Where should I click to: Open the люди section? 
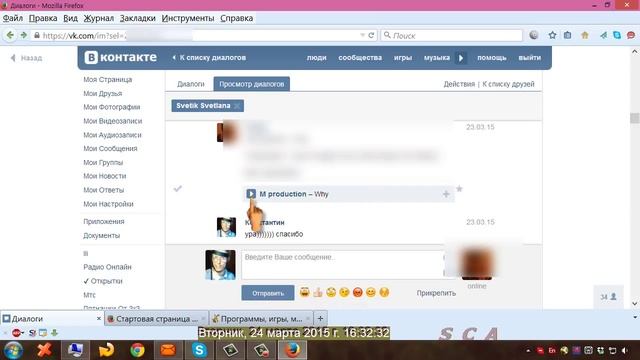coord(317,58)
